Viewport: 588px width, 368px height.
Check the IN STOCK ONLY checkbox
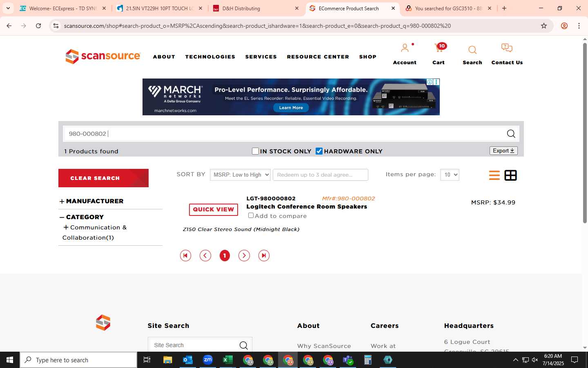click(255, 151)
